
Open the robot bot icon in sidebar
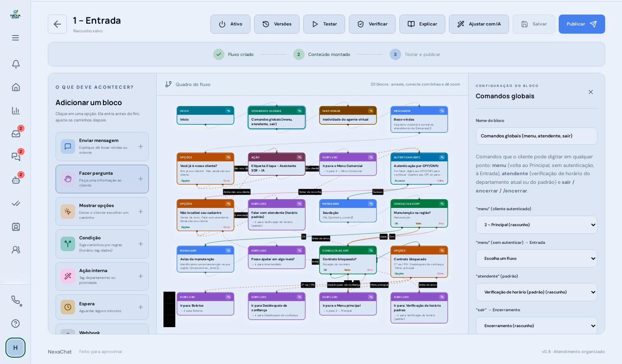point(15,180)
